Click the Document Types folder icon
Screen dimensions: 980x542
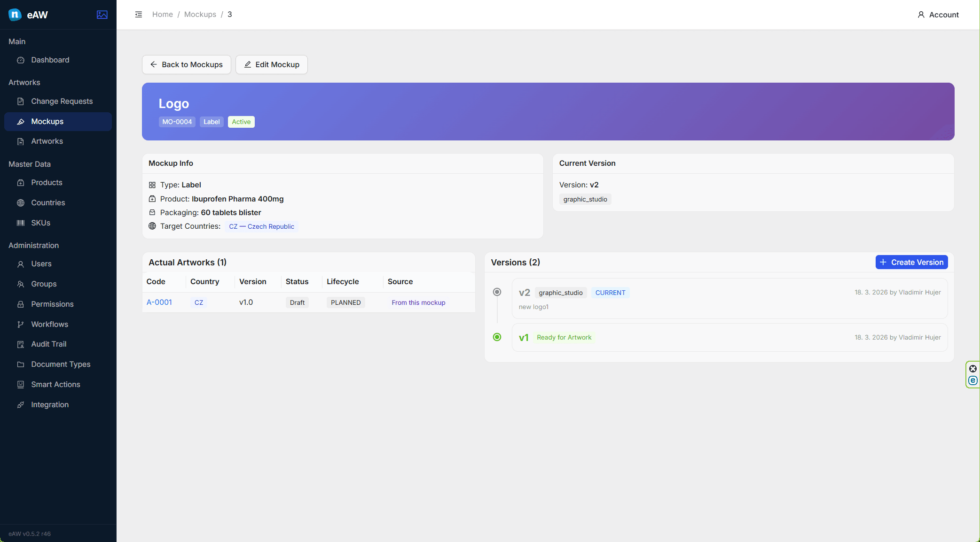click(21, 364)
